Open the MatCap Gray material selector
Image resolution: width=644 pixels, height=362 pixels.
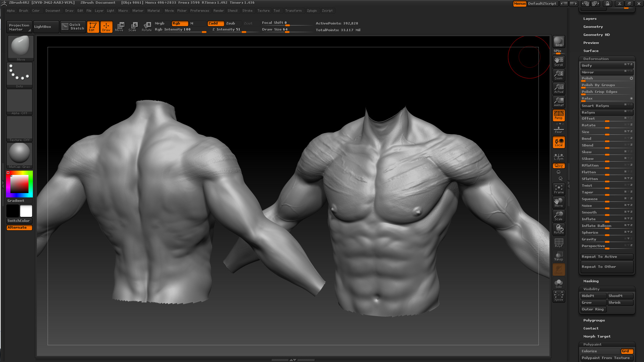19,156
